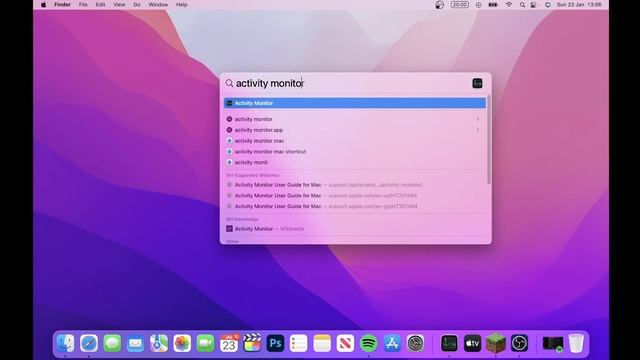Click the 20:00 timer in menu bar
This screenshot has height=360, width=640.
coord(460,5)
